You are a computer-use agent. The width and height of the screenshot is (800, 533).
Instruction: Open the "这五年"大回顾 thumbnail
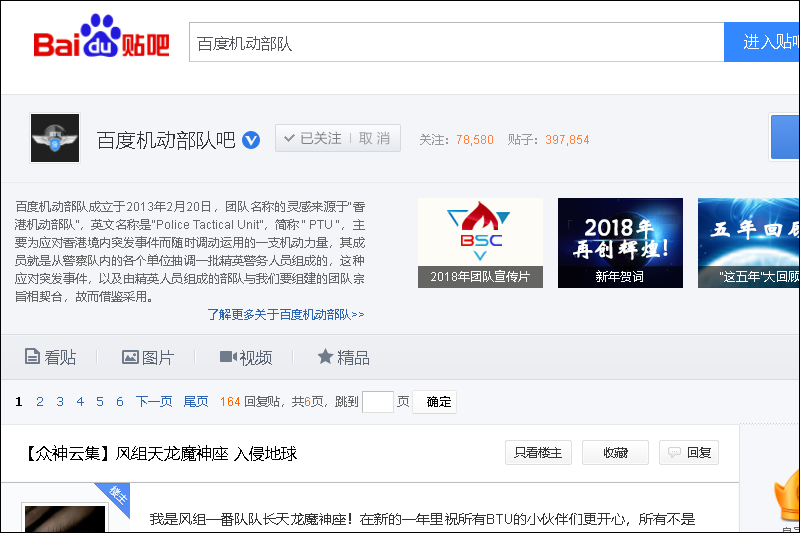pyautogui.click(x=748, y=243)
